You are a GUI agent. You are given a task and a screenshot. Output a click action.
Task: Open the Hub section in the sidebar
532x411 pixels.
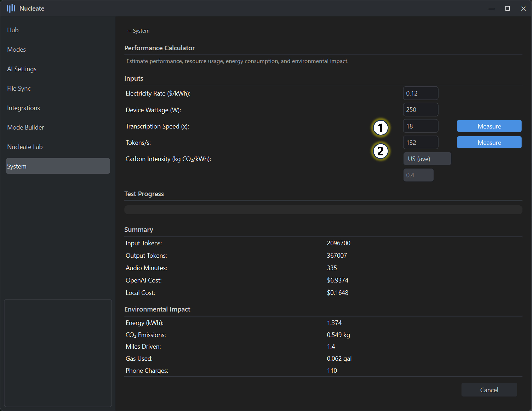(x=13, y=30)
